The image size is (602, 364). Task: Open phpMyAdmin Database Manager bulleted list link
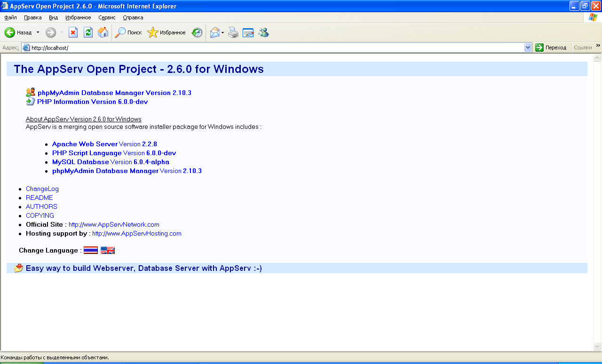(105, 171)
